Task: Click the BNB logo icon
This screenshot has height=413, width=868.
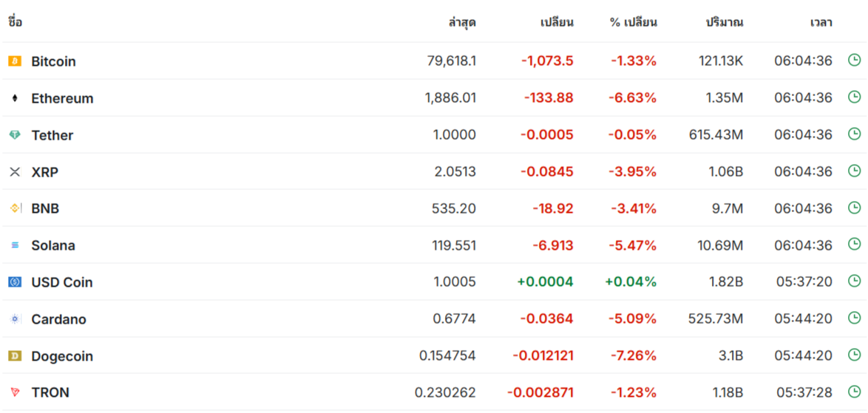Action: (15, 208)
